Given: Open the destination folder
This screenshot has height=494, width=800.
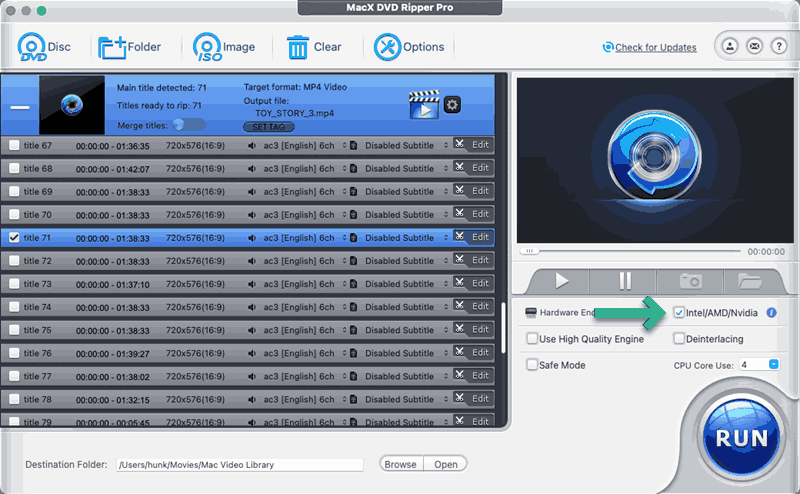Looking at the screenshot, I should (445, 464).
